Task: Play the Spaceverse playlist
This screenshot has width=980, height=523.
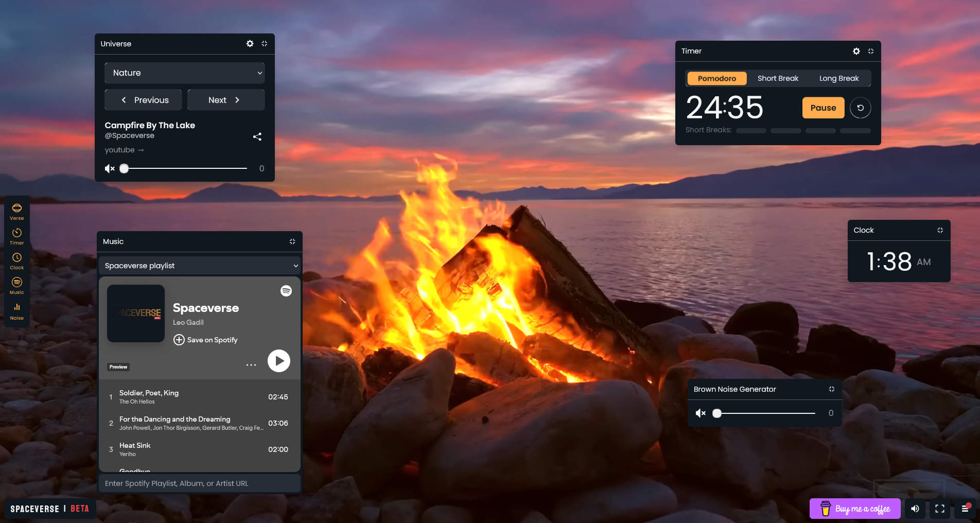Action: point(279,361)
